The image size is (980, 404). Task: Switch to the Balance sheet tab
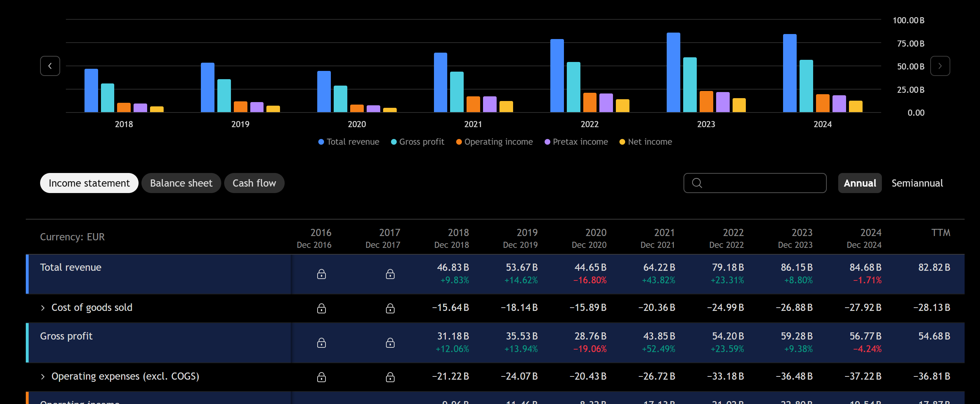click(x=181, y=183)
